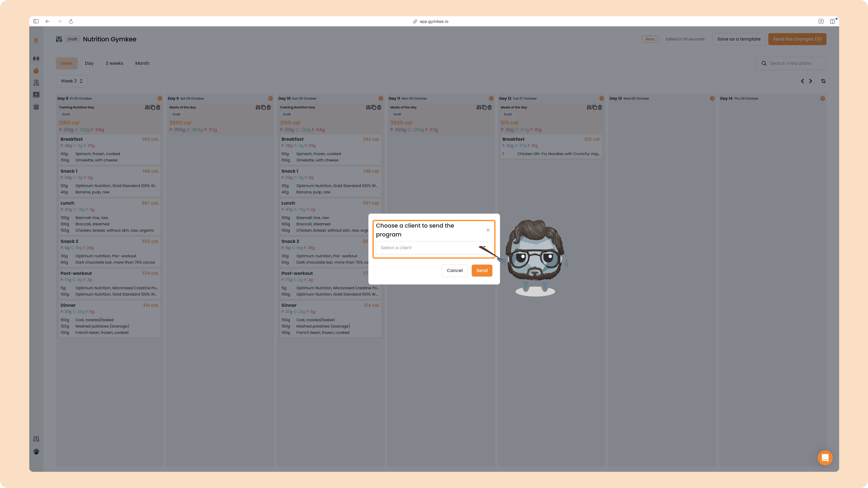868x488 pixels.
Task: Click the app.gymkee.io address bar
Action: pyautogui.click(x=431, y=21)
